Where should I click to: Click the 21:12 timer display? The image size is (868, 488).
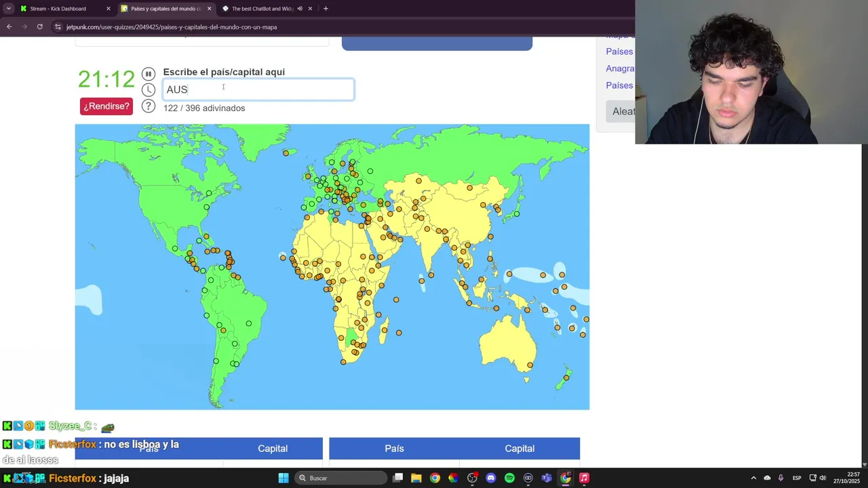(x=106, y=79)
